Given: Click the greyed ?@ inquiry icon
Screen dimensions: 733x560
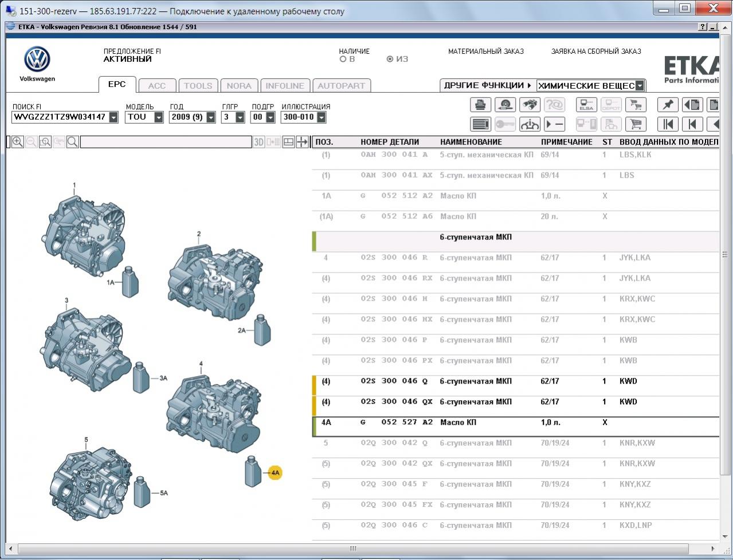Looking at the screenshot, I should [554, 105].
